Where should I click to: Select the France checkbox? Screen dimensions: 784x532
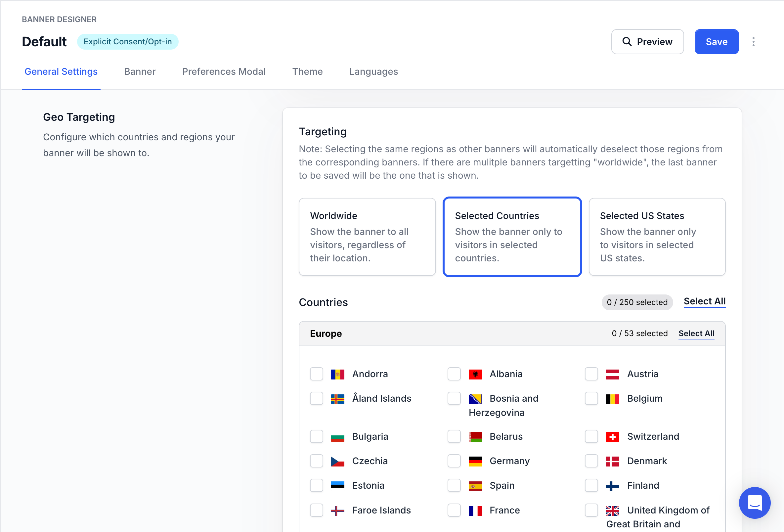point(454,510)
